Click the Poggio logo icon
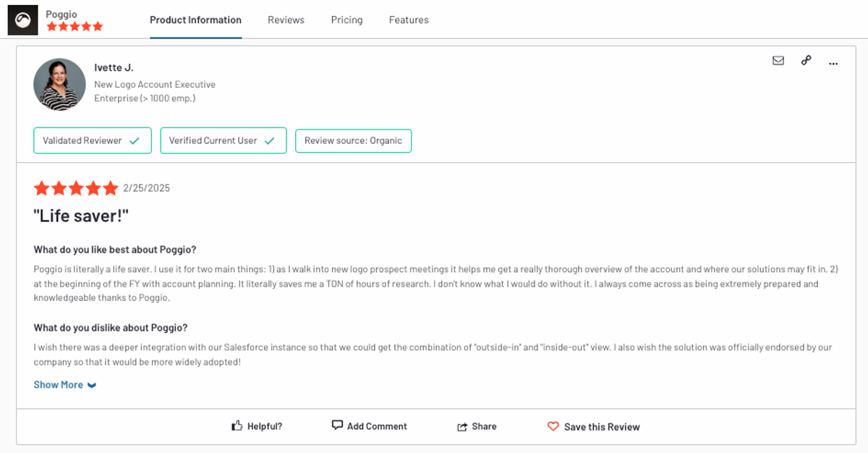 pyautogui.click(x=21, y=20)
